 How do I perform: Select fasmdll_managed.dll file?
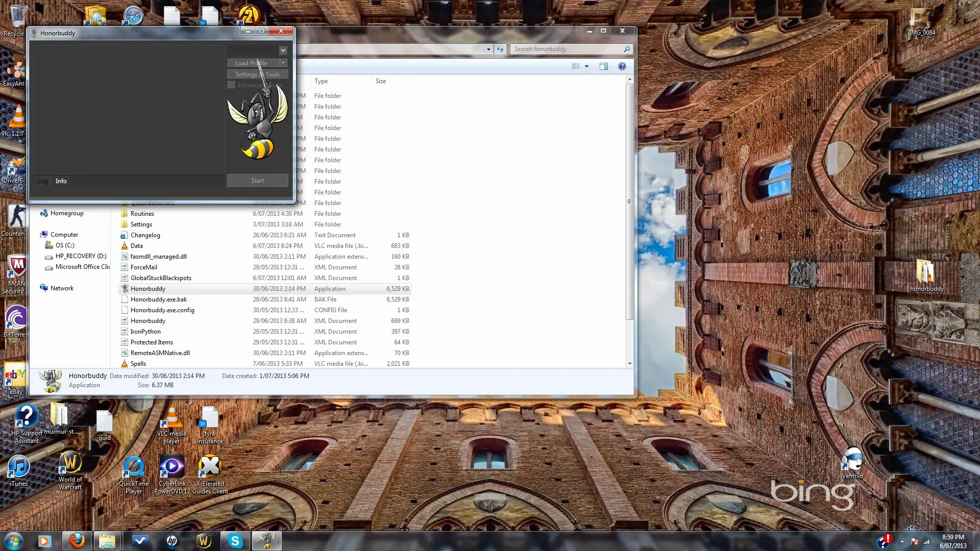coord(264,257)
